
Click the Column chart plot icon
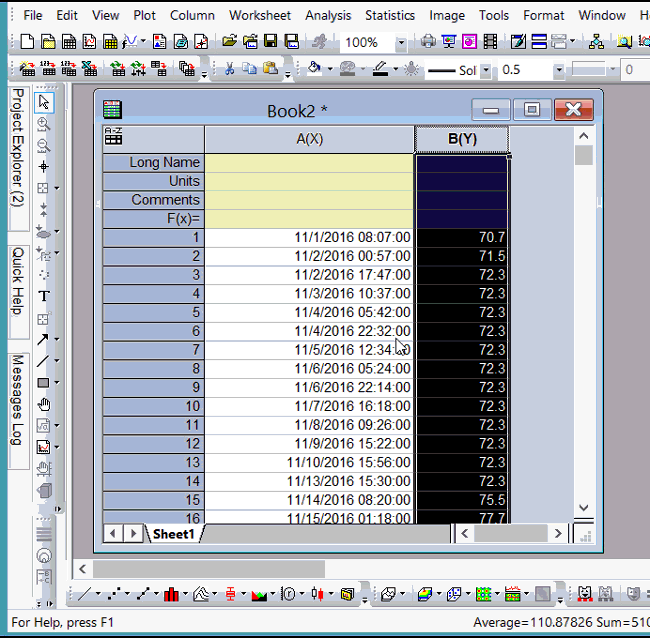point(171,594)
